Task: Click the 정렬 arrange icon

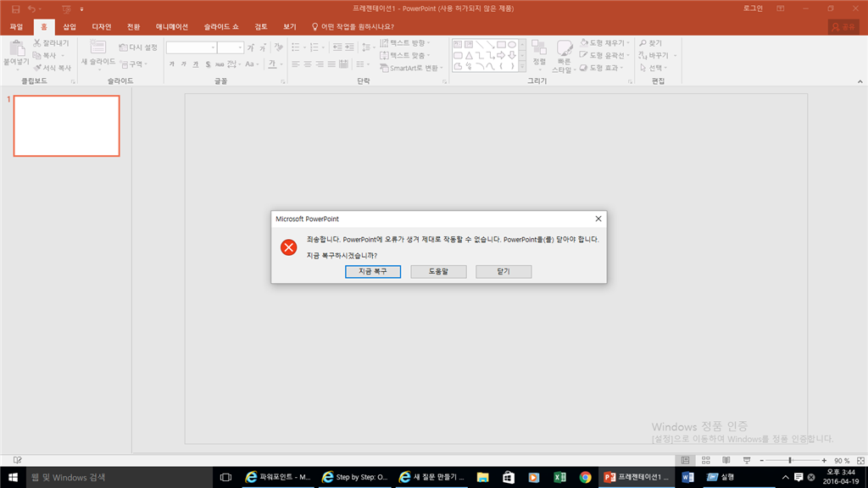Action: [x=538, y=48]
